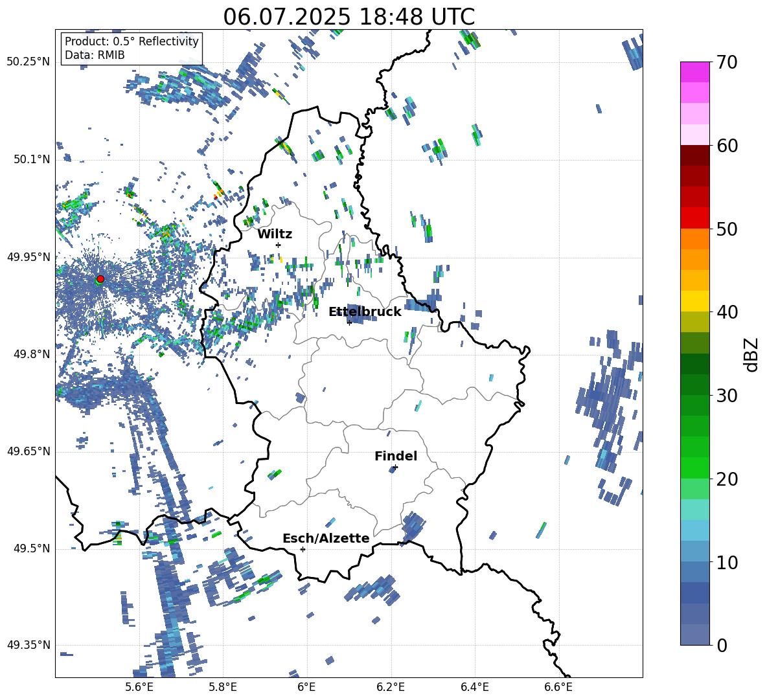
Task: Click the 6.2°E longitude label
Action: 391,687
